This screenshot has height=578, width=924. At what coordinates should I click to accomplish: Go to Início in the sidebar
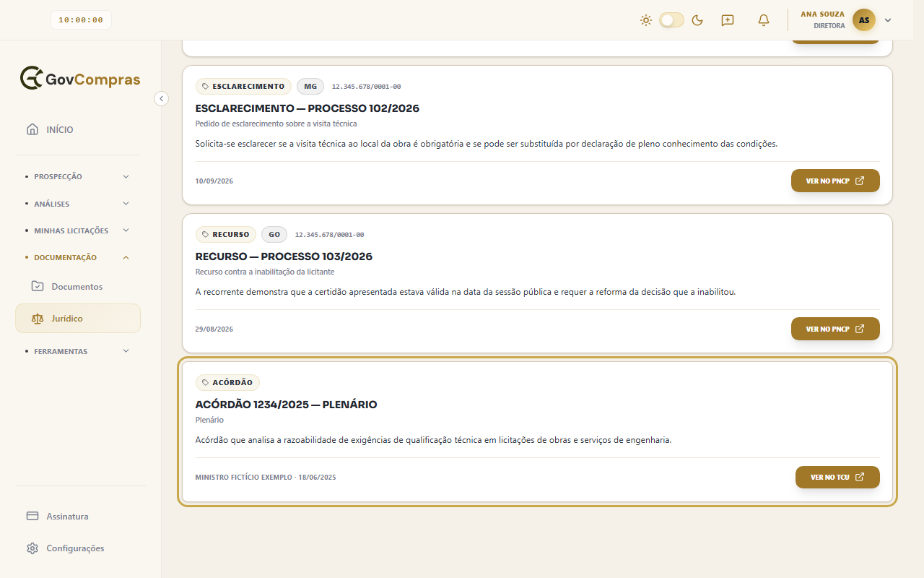click(x=77, y=130)
